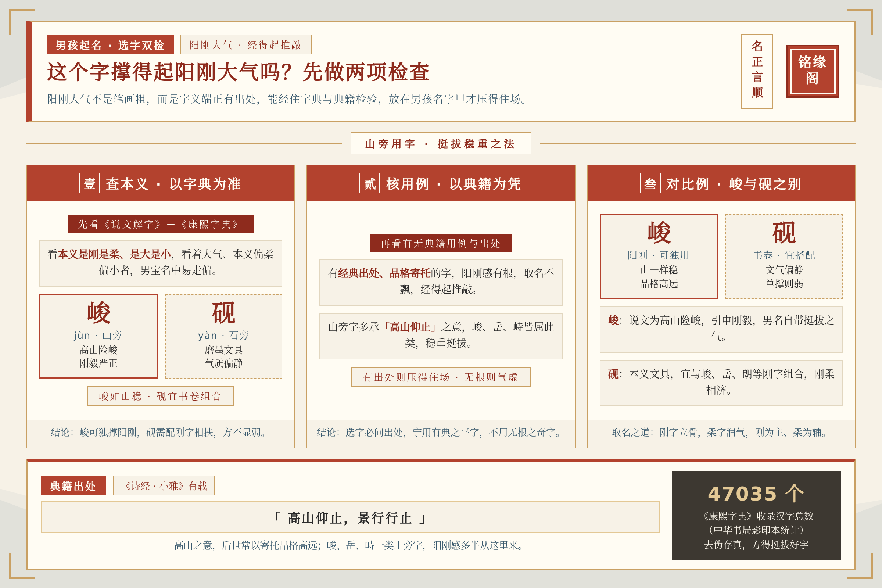Select the 阳刚大气 · 经得起推敲 tag
Screen dimensions: 882x588
245,44
